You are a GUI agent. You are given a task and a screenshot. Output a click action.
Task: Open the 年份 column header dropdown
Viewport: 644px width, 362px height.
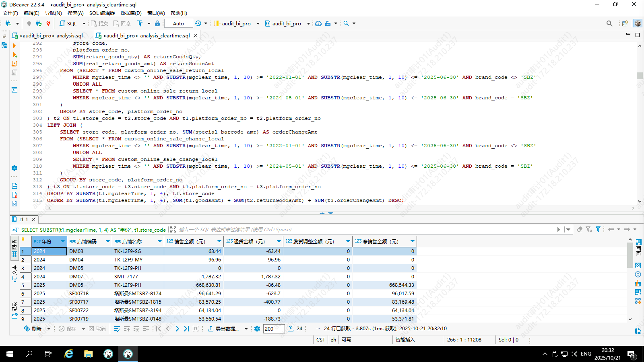click(63, 241)
